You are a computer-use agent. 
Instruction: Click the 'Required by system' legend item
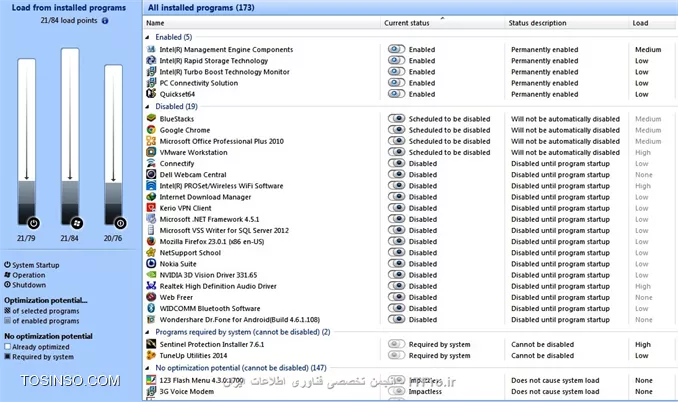43,357
